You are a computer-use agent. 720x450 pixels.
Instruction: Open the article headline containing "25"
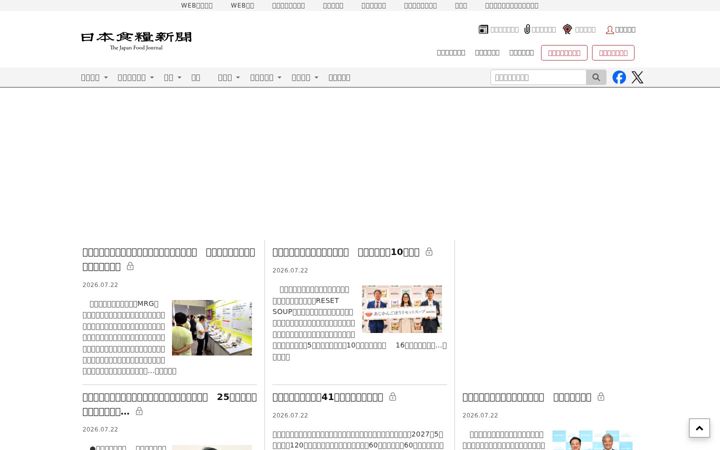[x=169, y=404]
